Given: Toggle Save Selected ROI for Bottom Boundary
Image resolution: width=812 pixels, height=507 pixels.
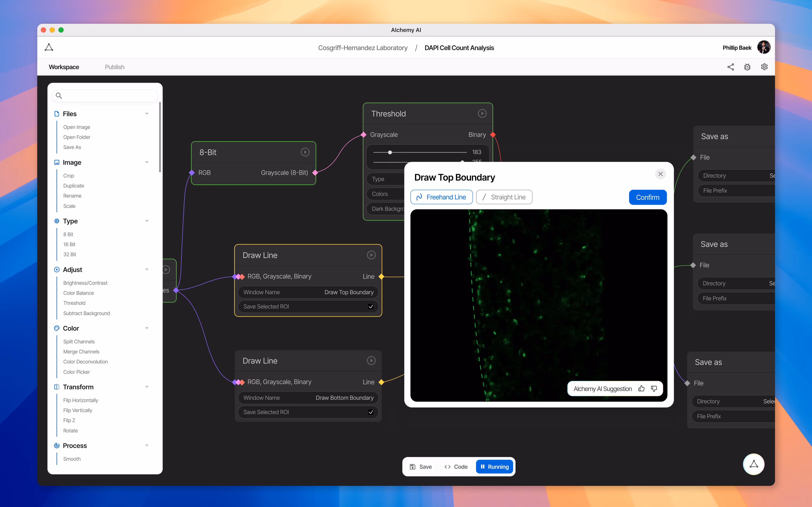Looking at the screenshot, I should [x=371, y=412].
